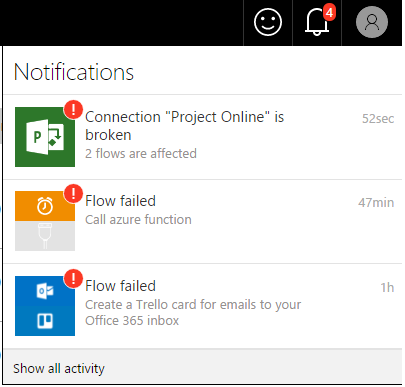Click "2 flows are affected" text
The height and width of the screenshot is (387, 405).
pos(141,154)
